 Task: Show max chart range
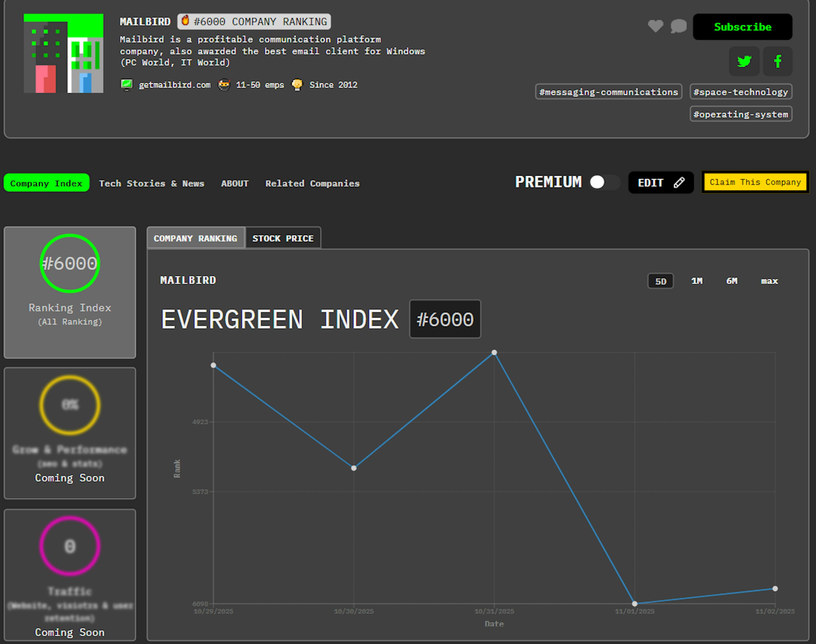coord(769,281)
